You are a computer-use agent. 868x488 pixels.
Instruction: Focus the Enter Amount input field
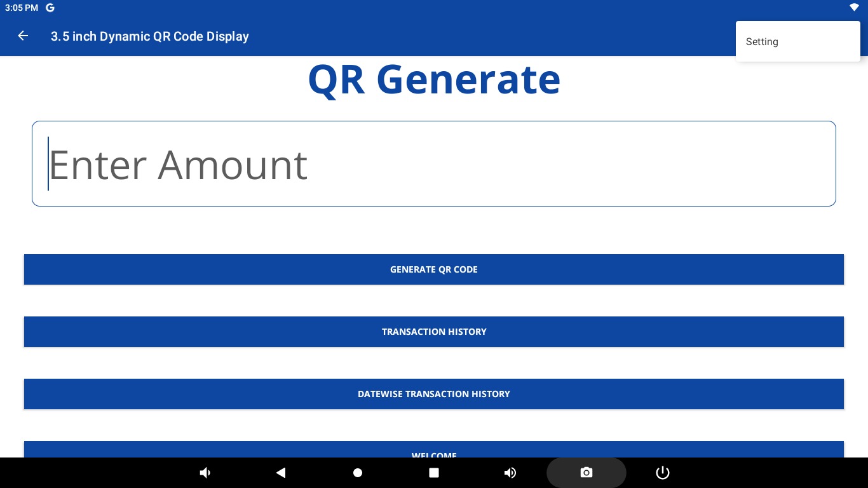tap(434, 164)
